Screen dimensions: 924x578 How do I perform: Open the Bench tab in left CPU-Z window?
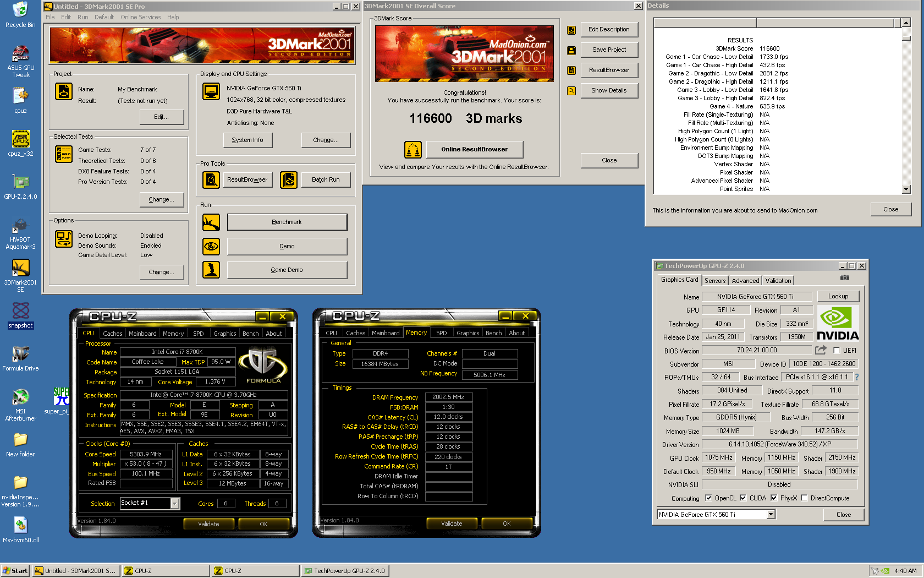click(x=250, y=333)
